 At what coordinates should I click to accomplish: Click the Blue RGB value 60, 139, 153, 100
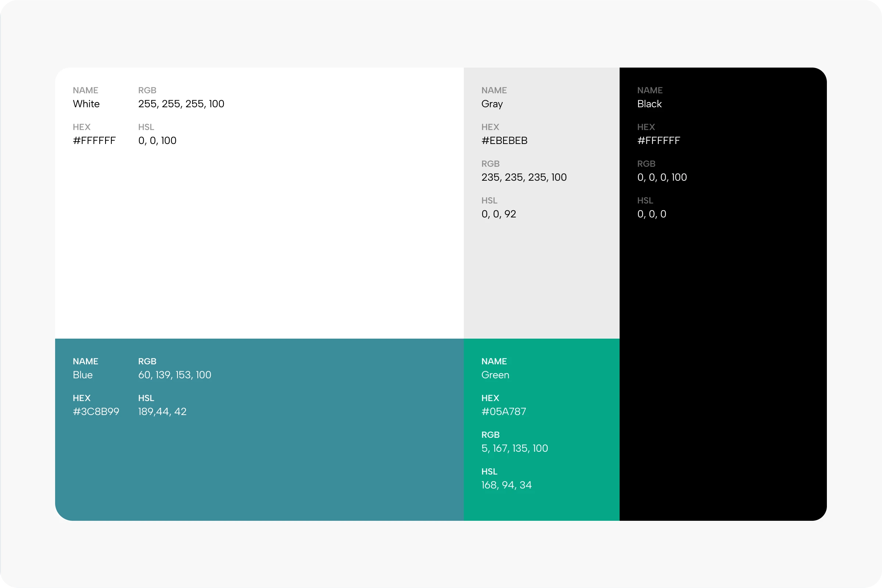click(175, 375)
